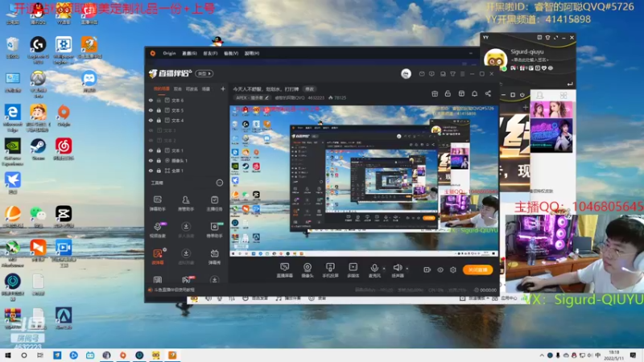Add a new scene with plus button
The height and width of the screenshot is (362, 644).
coord(223,88)
